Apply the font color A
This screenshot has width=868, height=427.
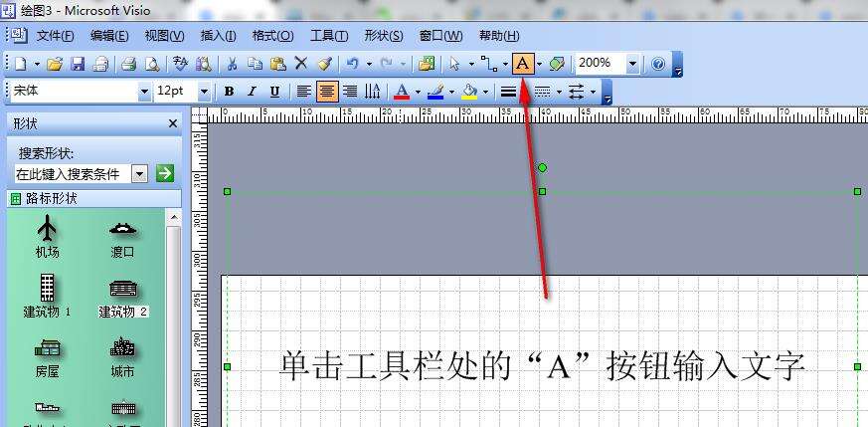402,92
